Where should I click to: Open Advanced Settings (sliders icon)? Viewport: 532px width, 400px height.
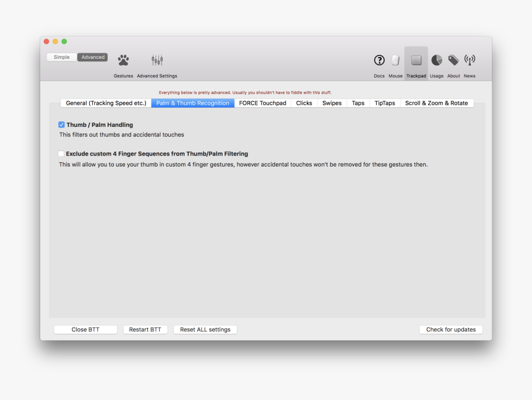(157, 60)
